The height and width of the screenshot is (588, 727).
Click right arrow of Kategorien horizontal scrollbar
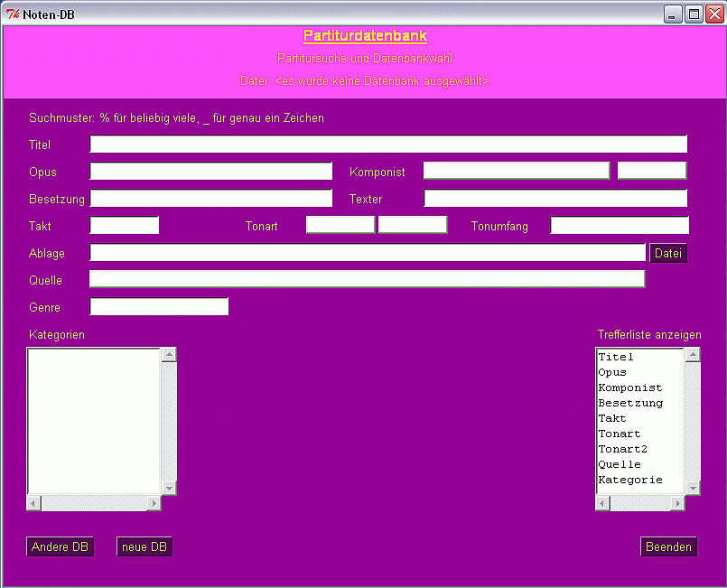(x=154, y=503)
